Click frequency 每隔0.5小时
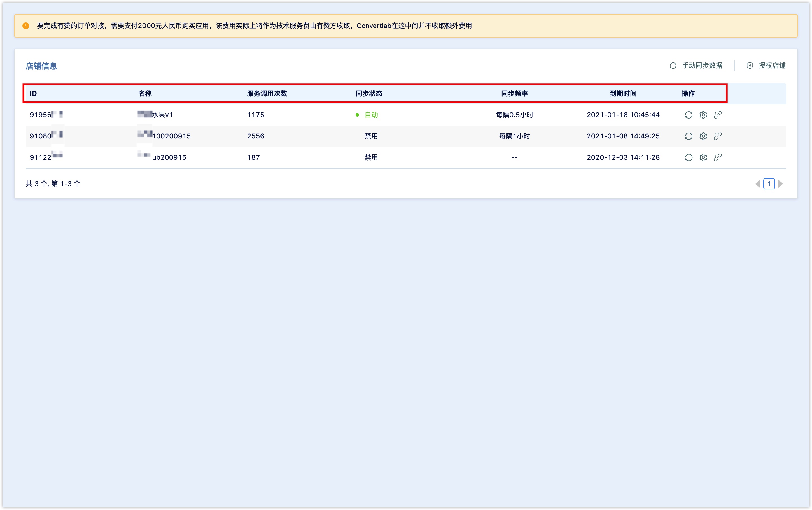 [x=514, y=115]
